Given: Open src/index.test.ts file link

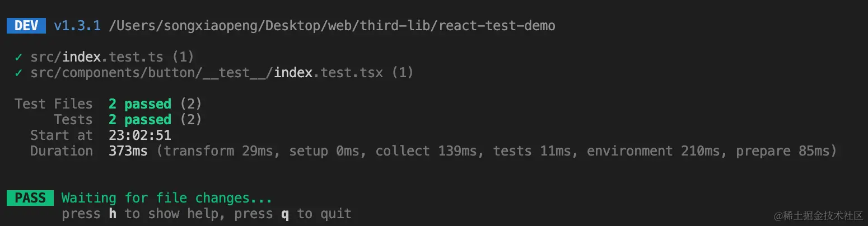Looking at the screenshot, I should click(96, 57).
